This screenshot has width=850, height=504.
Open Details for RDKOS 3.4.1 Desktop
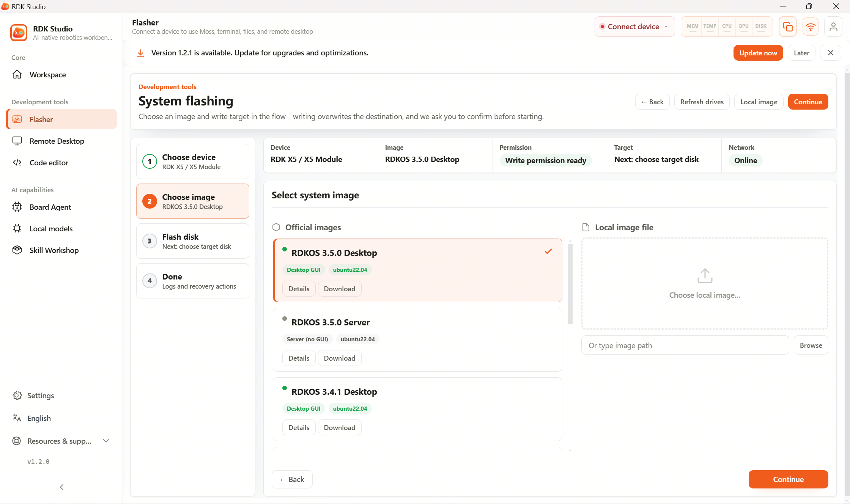point(299,427)
